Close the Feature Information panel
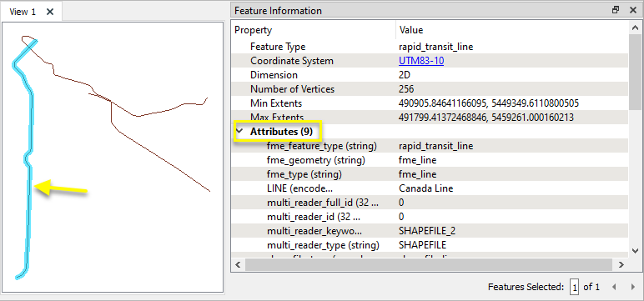 (633, 10)
